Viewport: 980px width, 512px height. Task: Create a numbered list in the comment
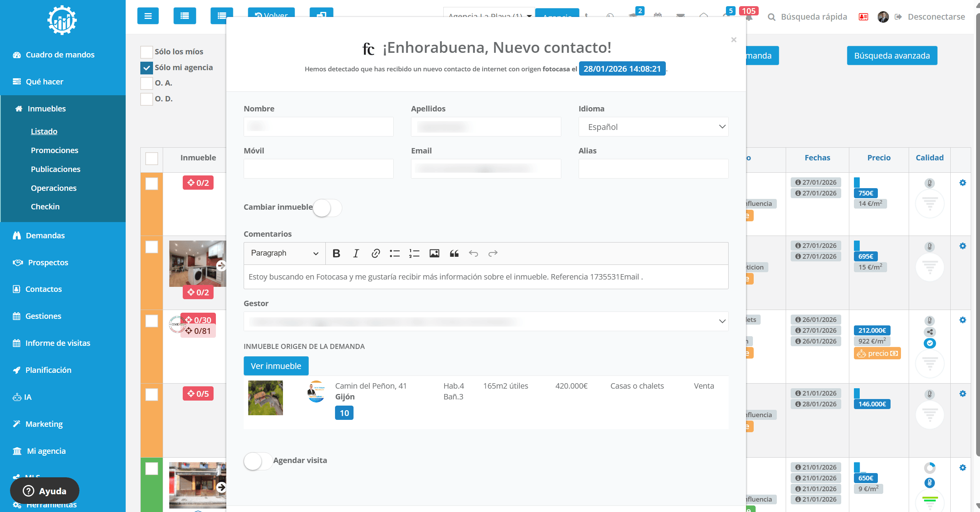point(414,253)
